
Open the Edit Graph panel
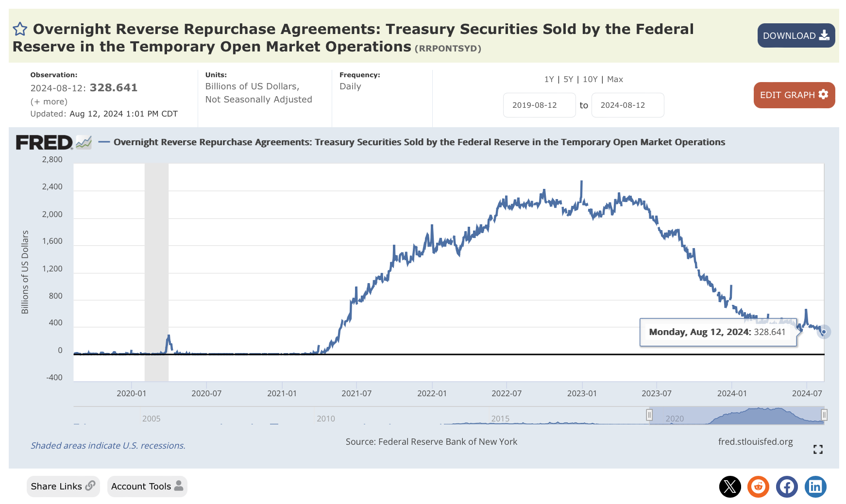(794, 95)
